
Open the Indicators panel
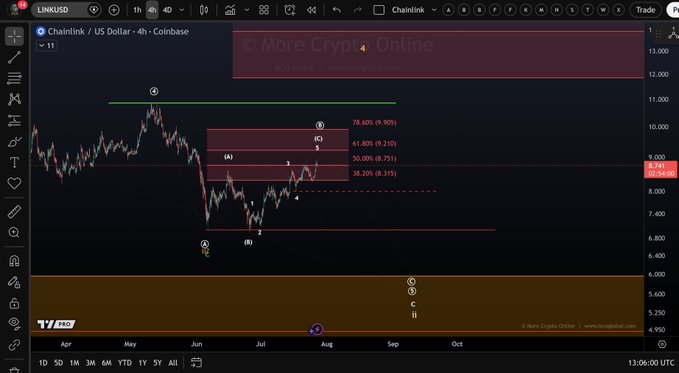230,10
